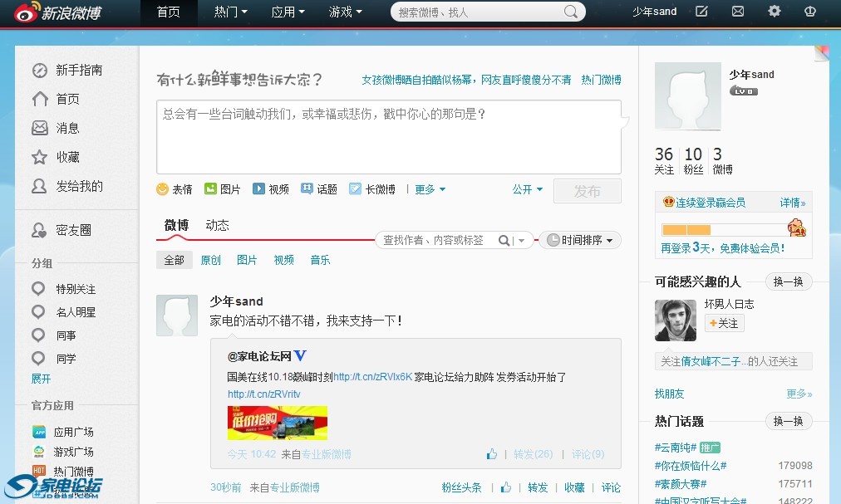
Task: Click the search magnifier in top bar
Action: (571, 12)
